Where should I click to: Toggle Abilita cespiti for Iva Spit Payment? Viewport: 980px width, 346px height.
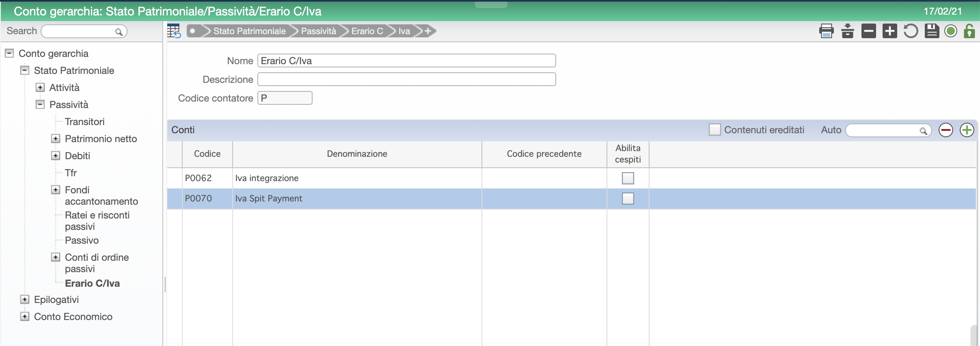pos(628,199)
